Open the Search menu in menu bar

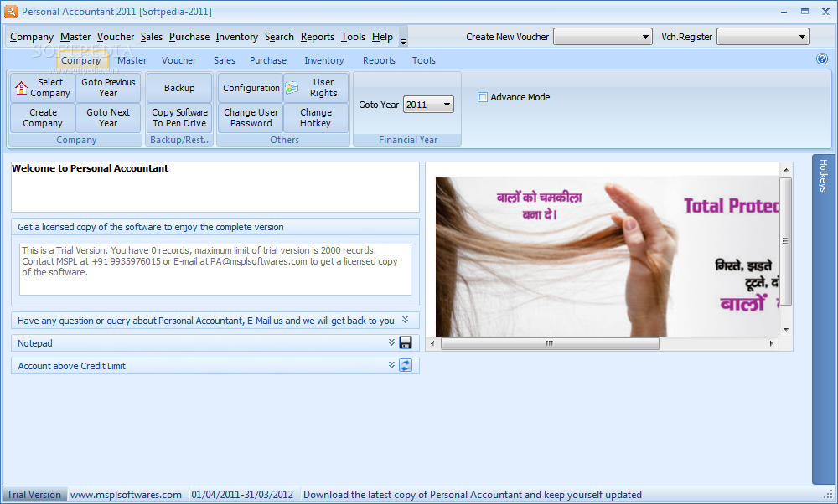[280, 37]
